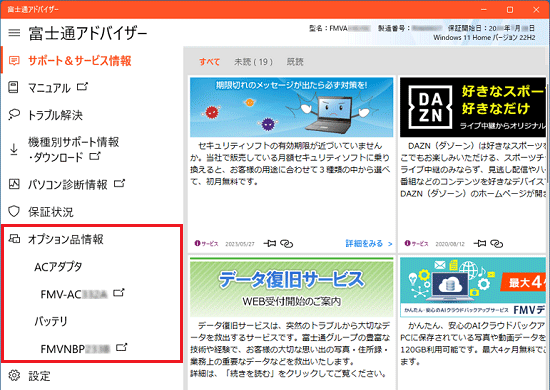Click the データ復旧サービス description text
The width and height of the screenshot is (550, 390).
[290, 350]
